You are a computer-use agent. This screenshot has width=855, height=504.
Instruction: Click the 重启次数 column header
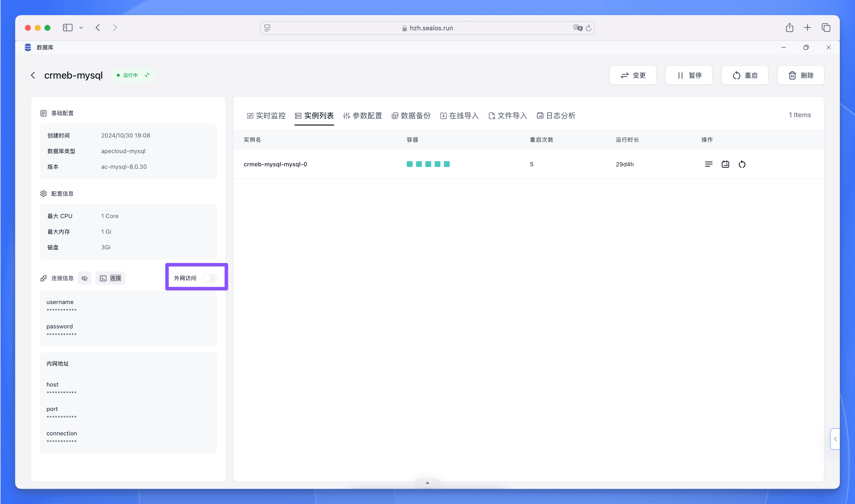(x=542, y=140)
